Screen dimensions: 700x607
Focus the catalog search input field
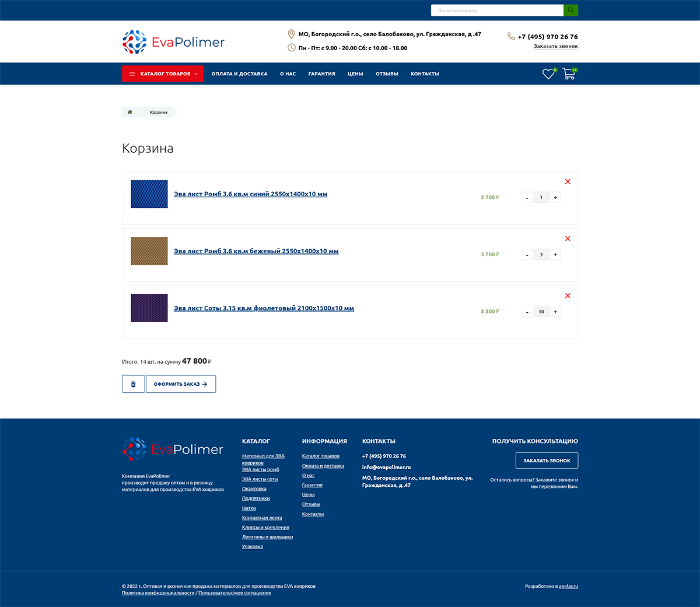(497, 11)
